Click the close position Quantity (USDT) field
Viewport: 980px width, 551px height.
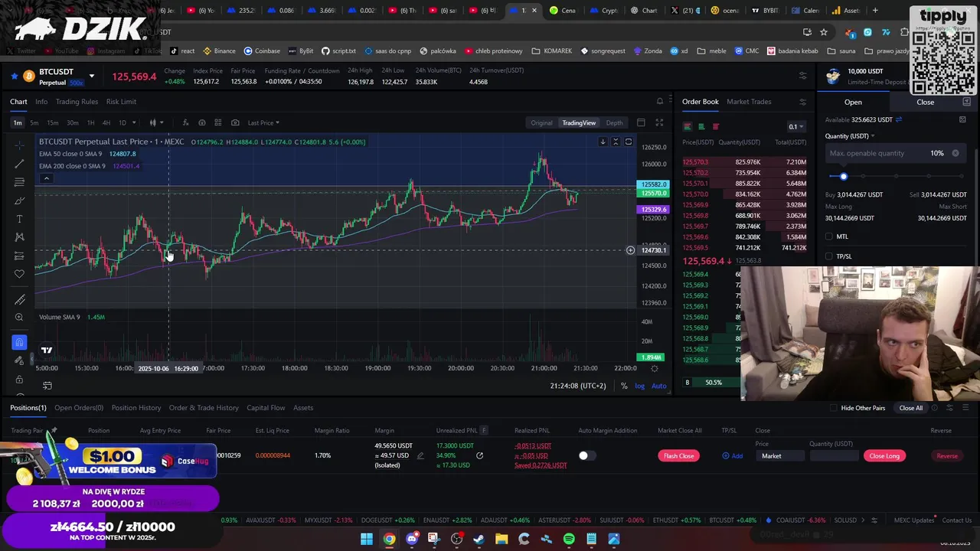834,455
